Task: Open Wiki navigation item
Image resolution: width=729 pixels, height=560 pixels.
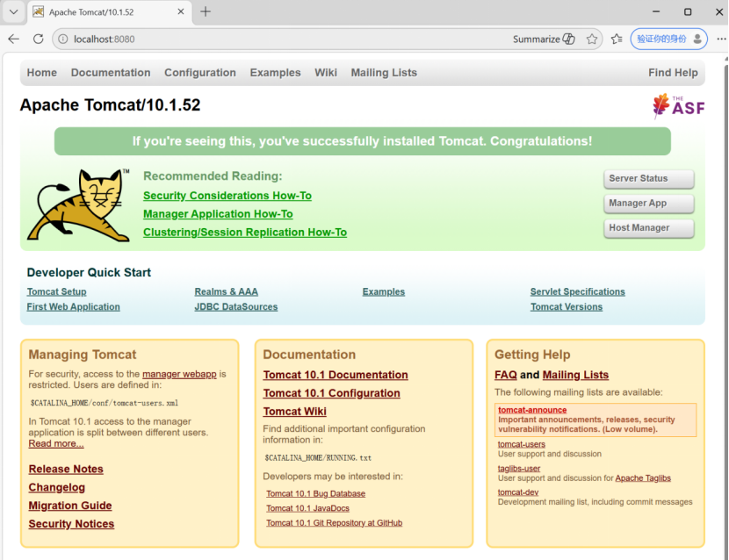Action: [326, 73]
